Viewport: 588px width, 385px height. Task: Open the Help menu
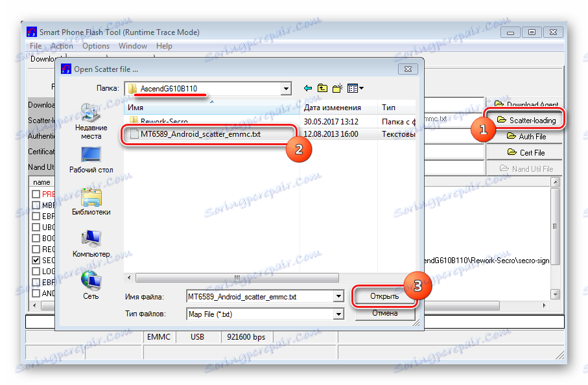point(164,46)
